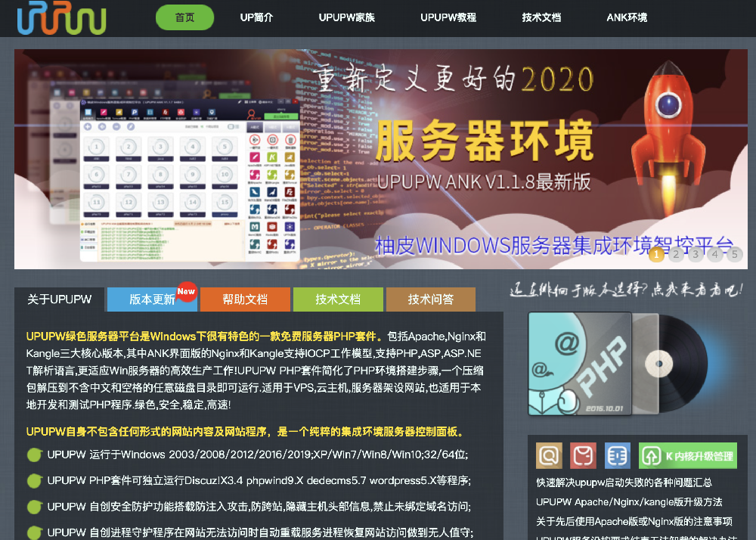Click the 服务器环境 banner image
The height and width of the screenshot is (540, 756).
381,159
